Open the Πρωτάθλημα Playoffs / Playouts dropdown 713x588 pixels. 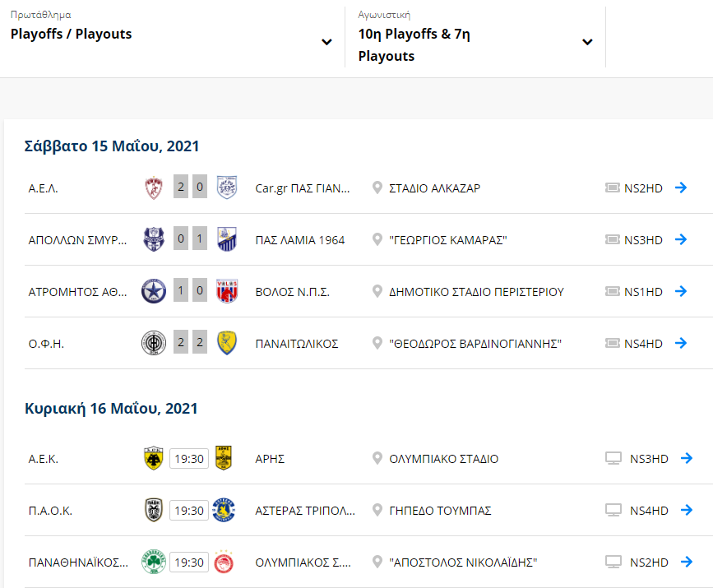[x=326, y=42]
